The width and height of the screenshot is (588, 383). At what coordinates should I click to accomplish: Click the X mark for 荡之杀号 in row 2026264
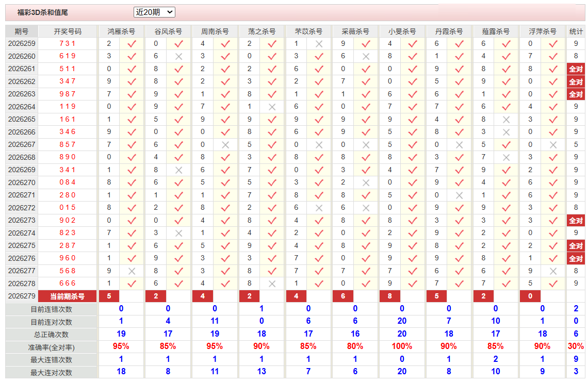[x=272, y=107]
